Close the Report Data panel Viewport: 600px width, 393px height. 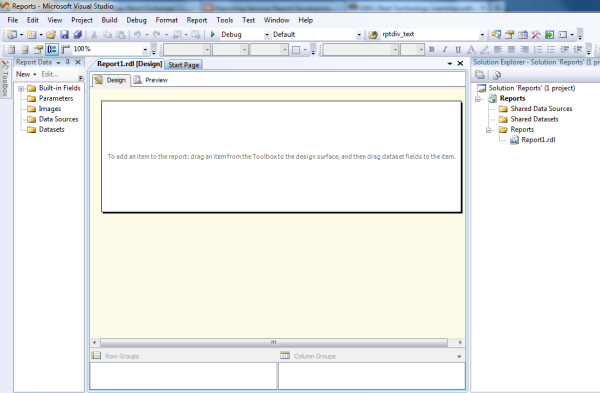tap(78, 62)
